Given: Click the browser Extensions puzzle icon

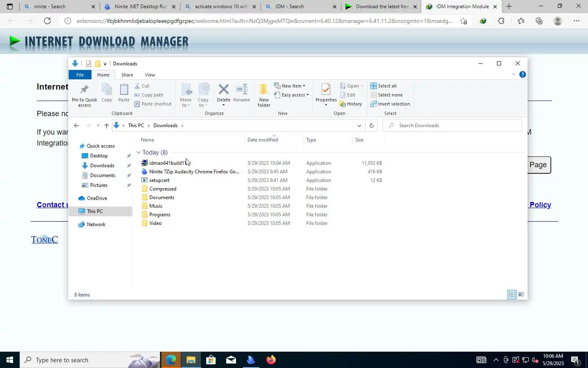Looking at the screenshot, I should coord(501,21).
